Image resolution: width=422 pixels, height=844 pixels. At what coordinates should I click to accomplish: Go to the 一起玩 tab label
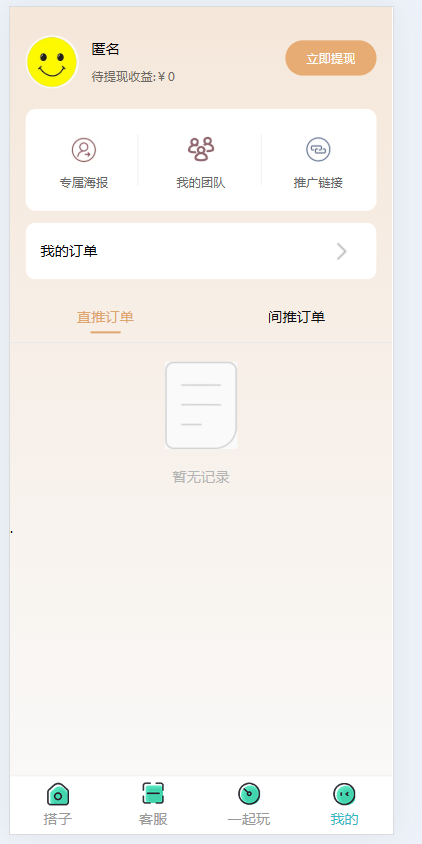click(249, 819)
